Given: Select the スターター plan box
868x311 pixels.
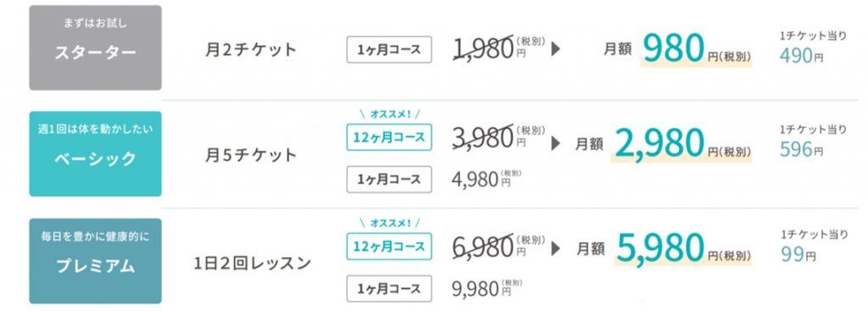Looking at the screenshot, I should point(95,47).
